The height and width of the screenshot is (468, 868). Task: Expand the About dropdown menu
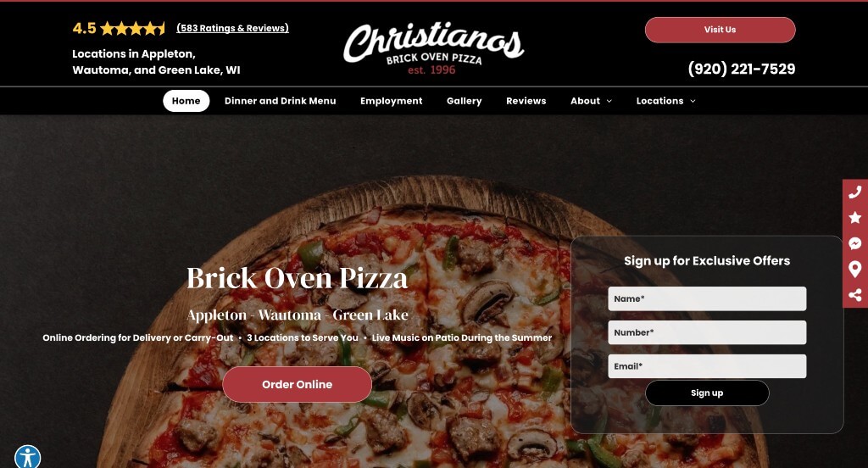click(591, 101)
